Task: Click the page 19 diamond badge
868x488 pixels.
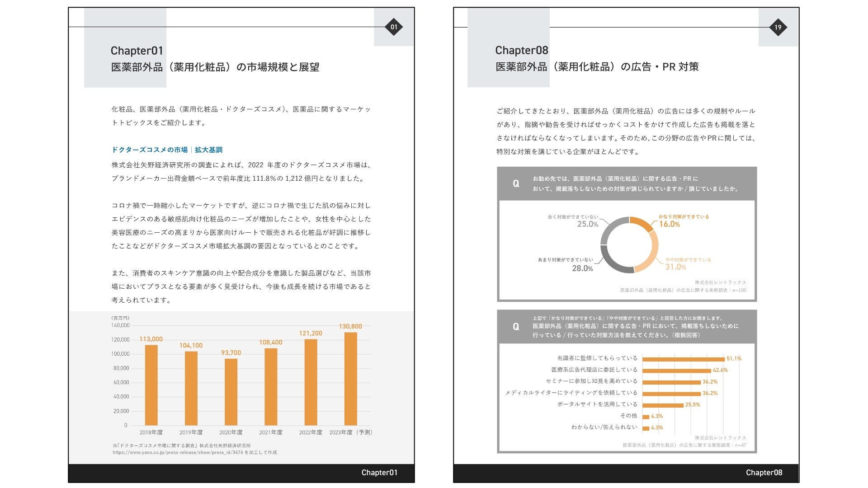Action: point(778,28)
